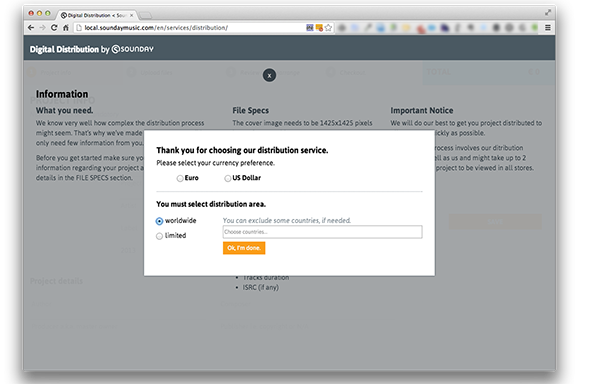600x384 pixels.
Task: Open a new browser tab
Action: [145, 15]
